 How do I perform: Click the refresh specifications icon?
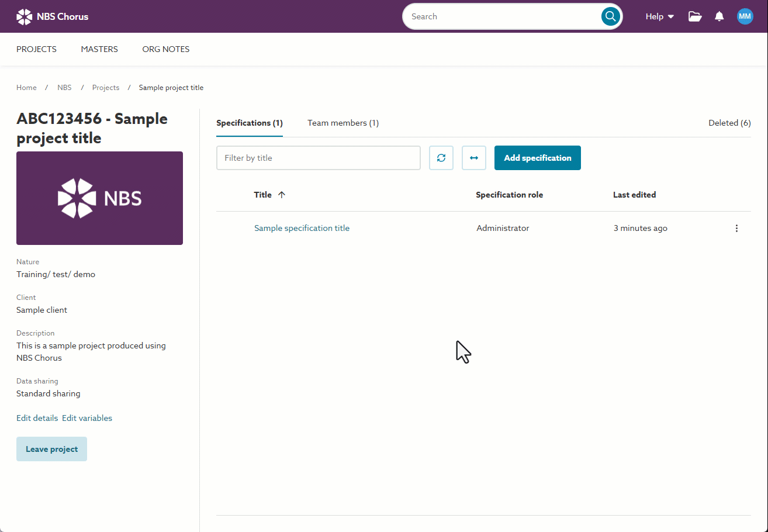[441, 158]
